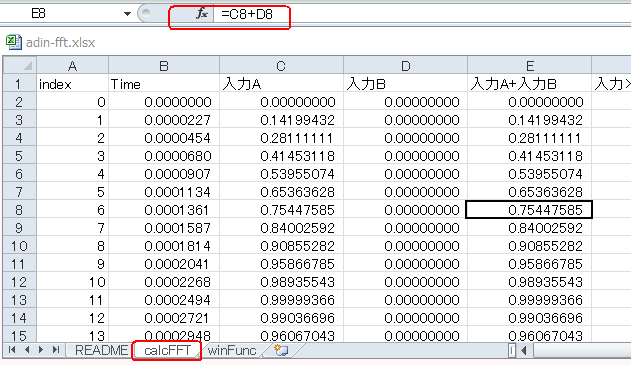Select column C cell 0.65363628
Screen dimensions: 631x365
tap(281, 192)
